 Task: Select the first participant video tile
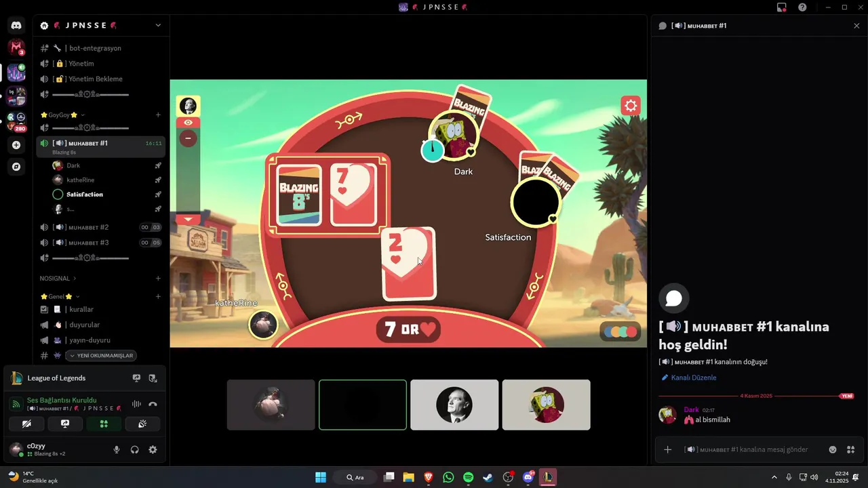pyautogui.click(x=271, y=405)
